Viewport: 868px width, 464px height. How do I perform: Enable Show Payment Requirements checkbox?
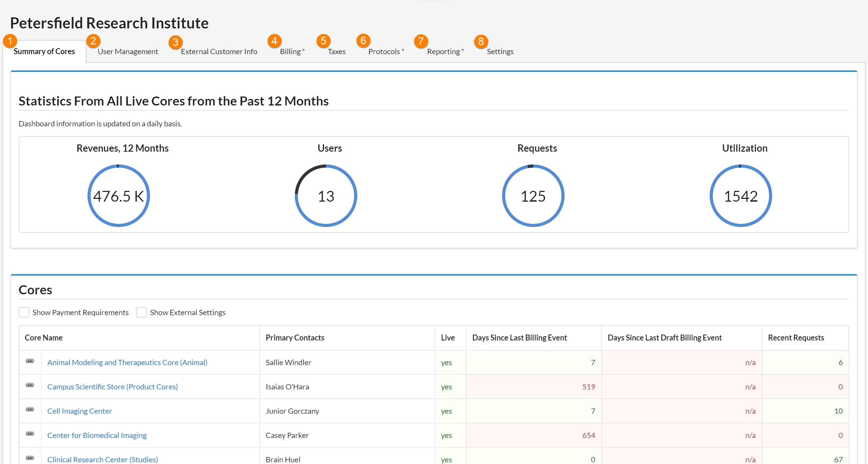(24, 312)
